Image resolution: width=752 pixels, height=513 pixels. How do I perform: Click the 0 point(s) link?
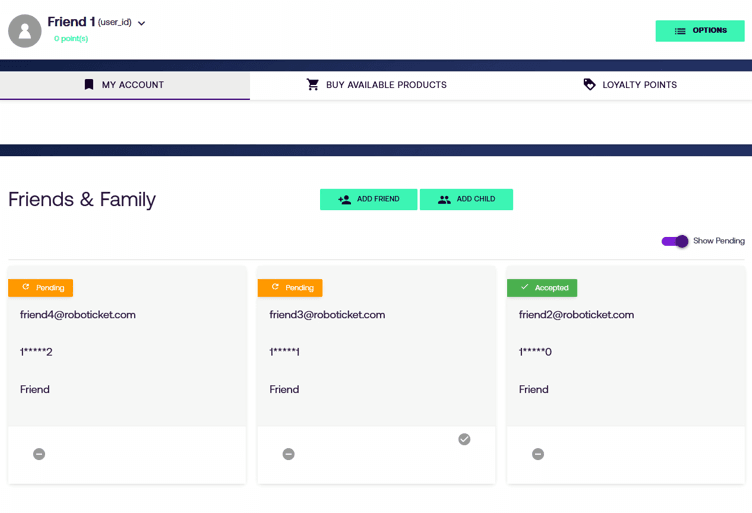coord(71,39)
